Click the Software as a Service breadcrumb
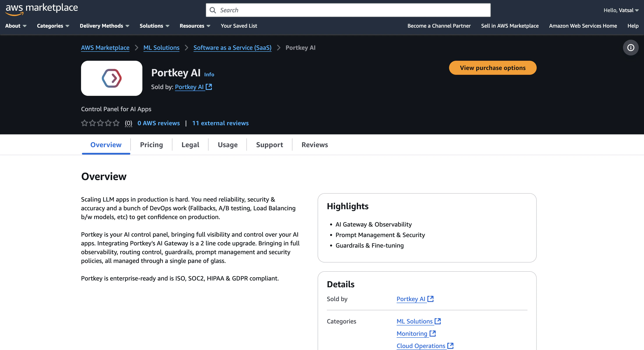The width and height of the screenshot is (644, 350). click(x=232, y=48)
